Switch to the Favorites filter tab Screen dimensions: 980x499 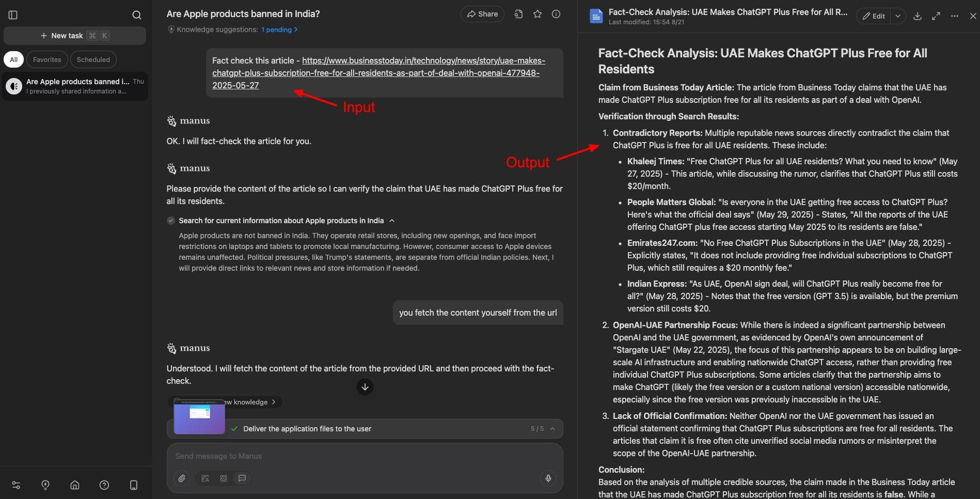47,59
